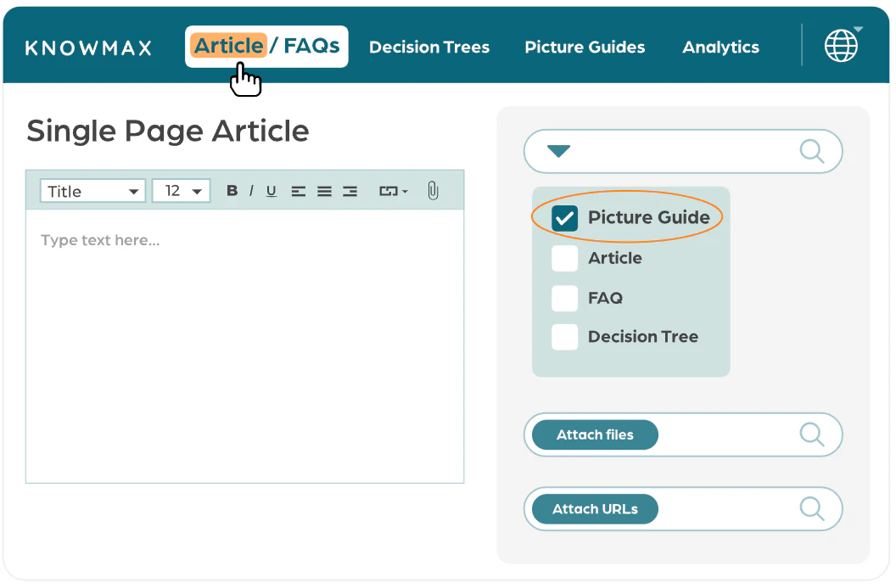This screenshot has width=896, height=588.
Task: Expand the search filter triangle dropdown
Action: [x=558, y=150]
